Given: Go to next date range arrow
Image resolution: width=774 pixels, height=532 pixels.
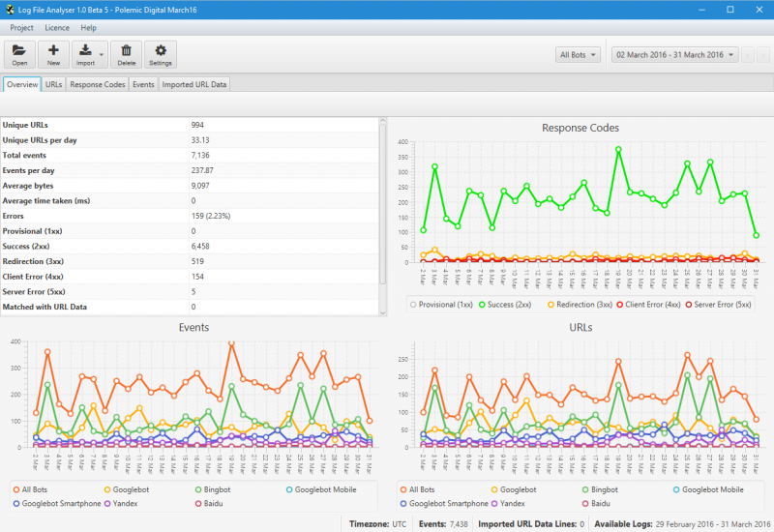Looking at the screenshot, I should click(763, 55).
